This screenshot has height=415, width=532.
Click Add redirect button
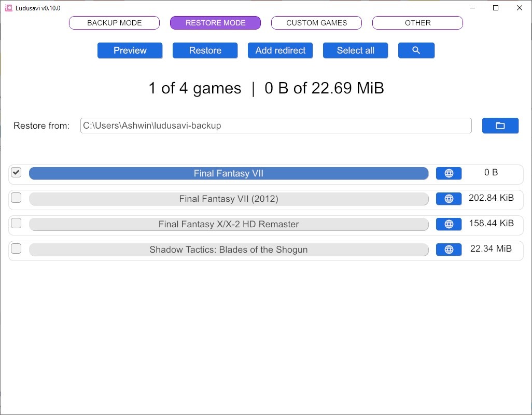[x=280, y=50]
